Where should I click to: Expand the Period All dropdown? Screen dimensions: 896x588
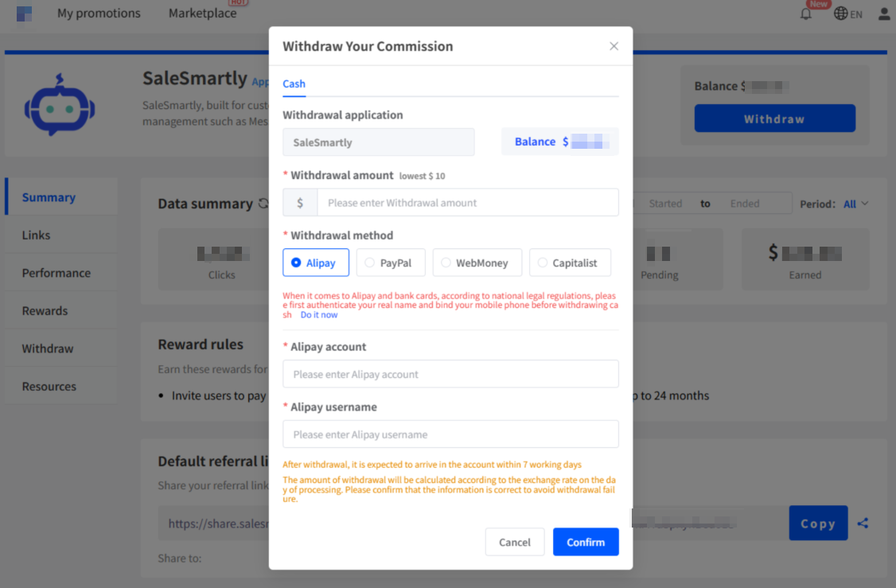pyautogui.click(x=855, y=204)
